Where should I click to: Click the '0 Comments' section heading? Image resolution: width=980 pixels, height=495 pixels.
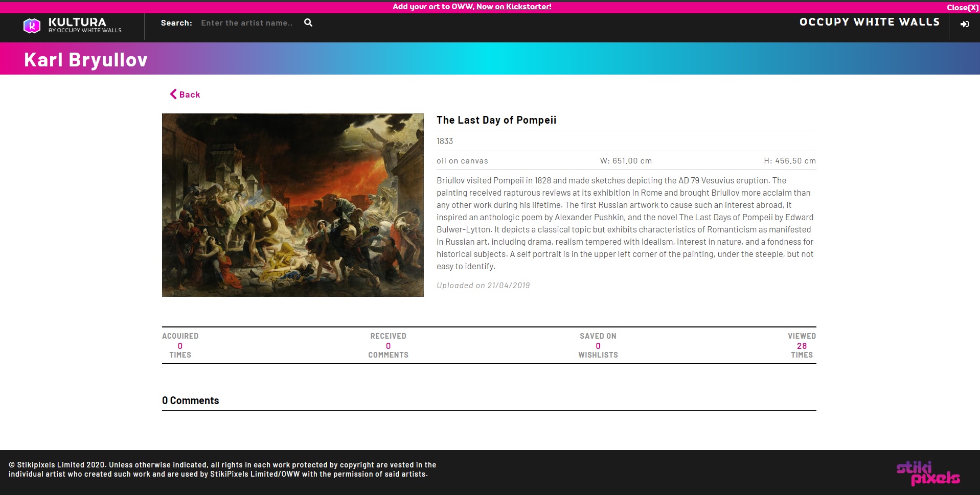(190, 400)
